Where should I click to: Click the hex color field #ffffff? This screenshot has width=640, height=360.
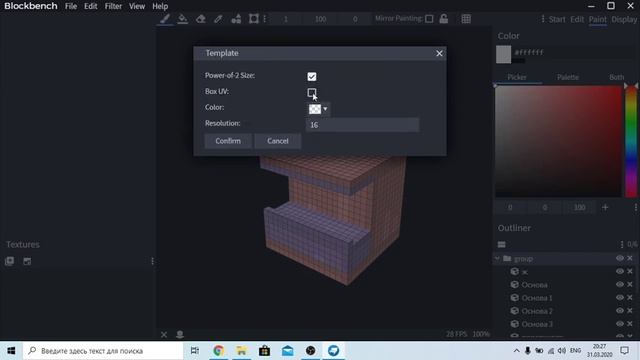pos(529,52)
